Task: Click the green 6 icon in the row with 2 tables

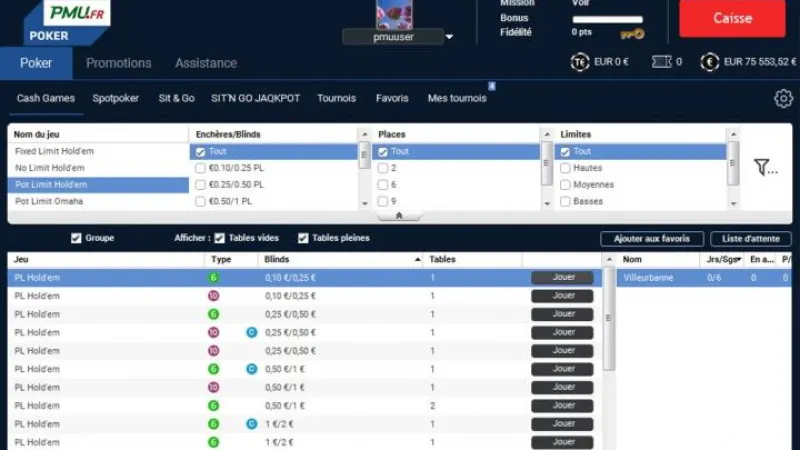Action: tap(213, 406)
